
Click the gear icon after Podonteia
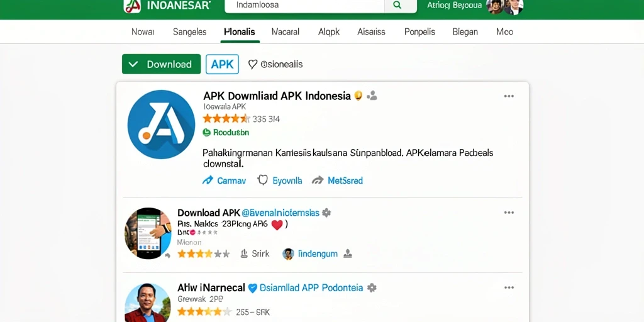372,287
